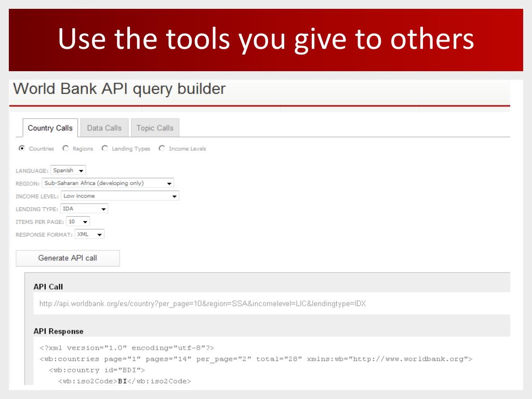This screenshot has height=399, width=532.
Task: Click the slide title Use the tools you give to others
Action: click(266, 39)
